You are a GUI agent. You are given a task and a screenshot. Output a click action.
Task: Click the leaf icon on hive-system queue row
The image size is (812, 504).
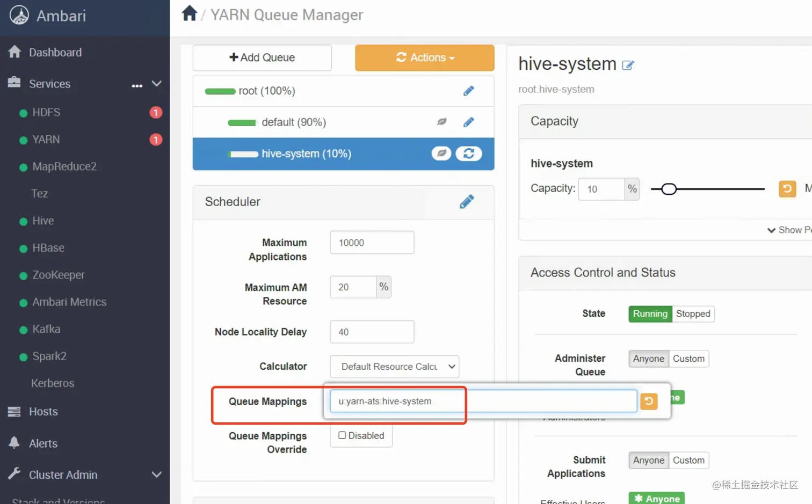click(x=441, y=154)
